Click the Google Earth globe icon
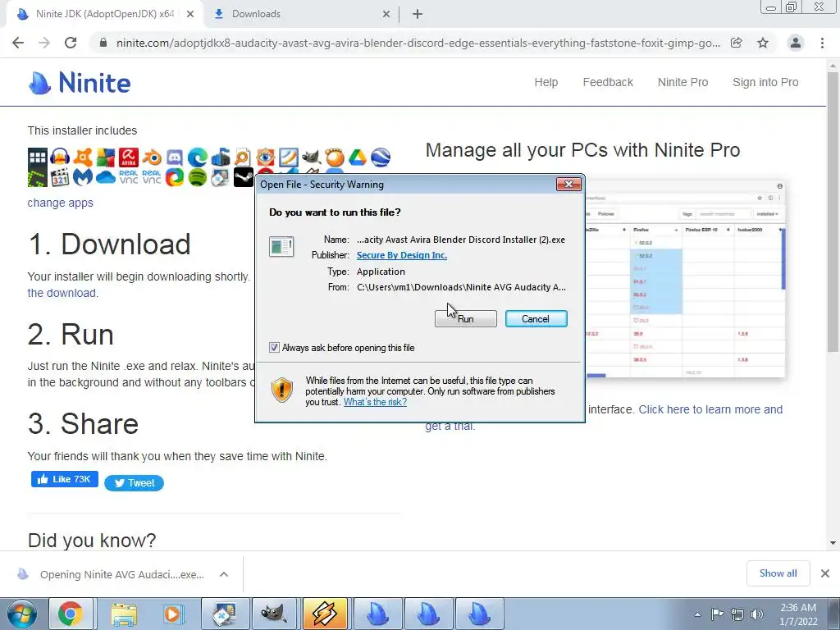This screenshot has width=840, height=630. coord(381,157)
